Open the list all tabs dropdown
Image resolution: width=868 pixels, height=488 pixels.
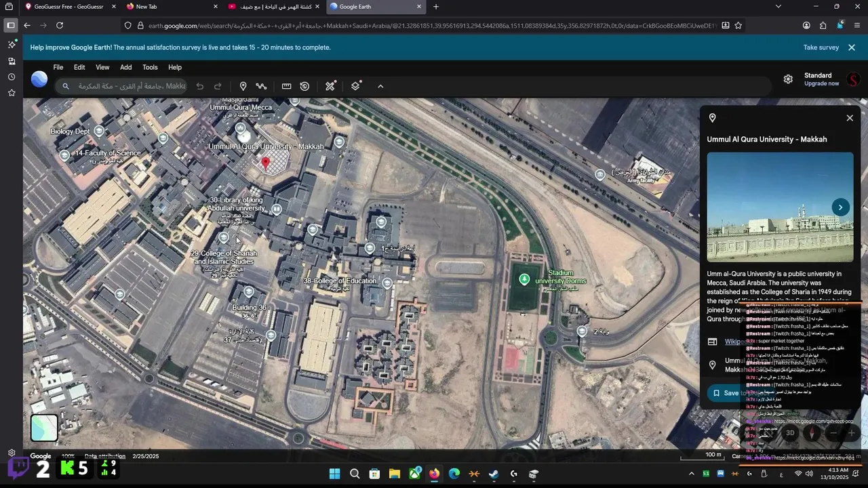pos(778,7)
